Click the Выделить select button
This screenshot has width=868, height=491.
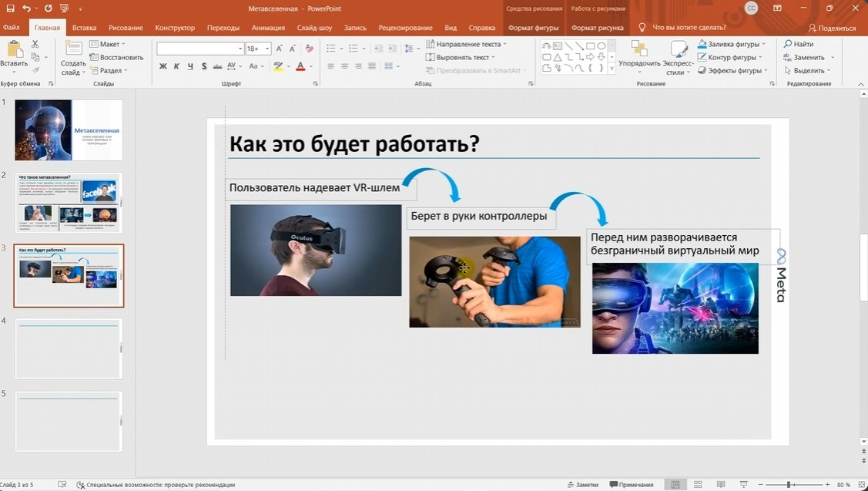point(808,70)
